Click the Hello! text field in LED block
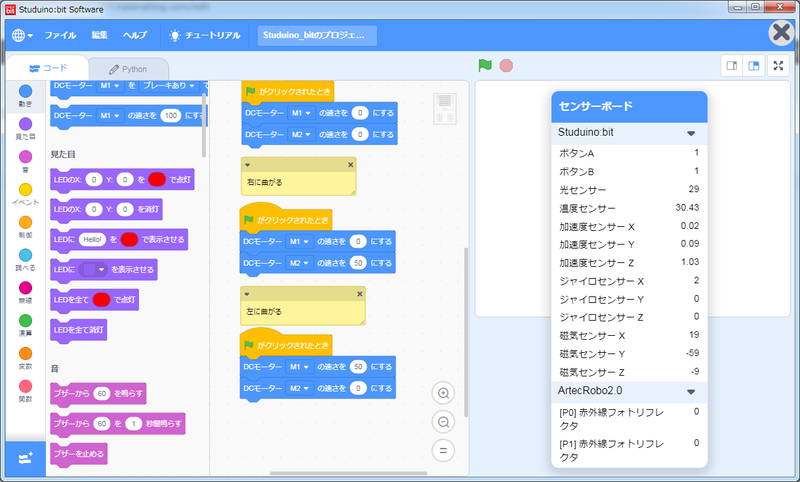This screenshot has width=800, height=482. click(x=92, y=239)
